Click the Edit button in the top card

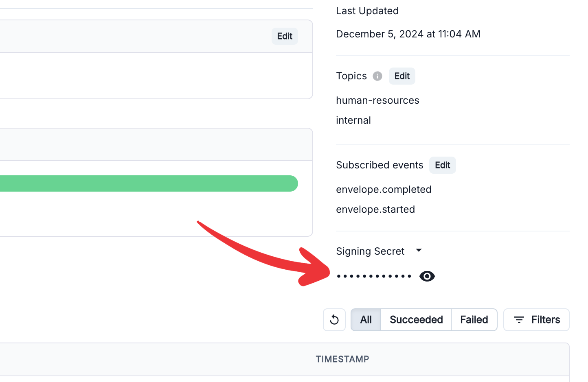[x=285, y=36]
